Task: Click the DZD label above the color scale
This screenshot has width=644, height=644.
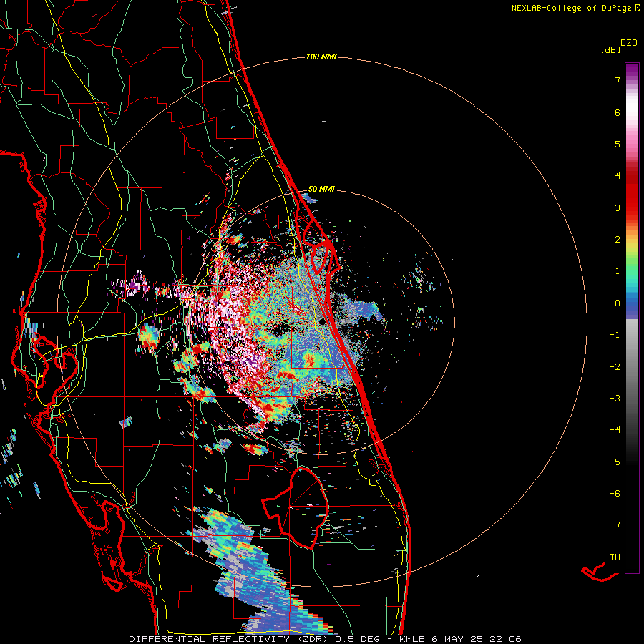Action: click(x=629, y=43)
